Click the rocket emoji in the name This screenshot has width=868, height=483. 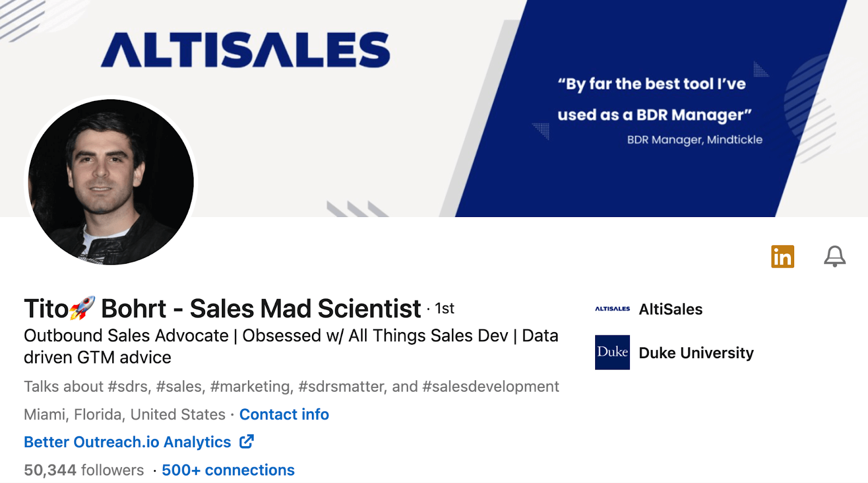point(82,308)
